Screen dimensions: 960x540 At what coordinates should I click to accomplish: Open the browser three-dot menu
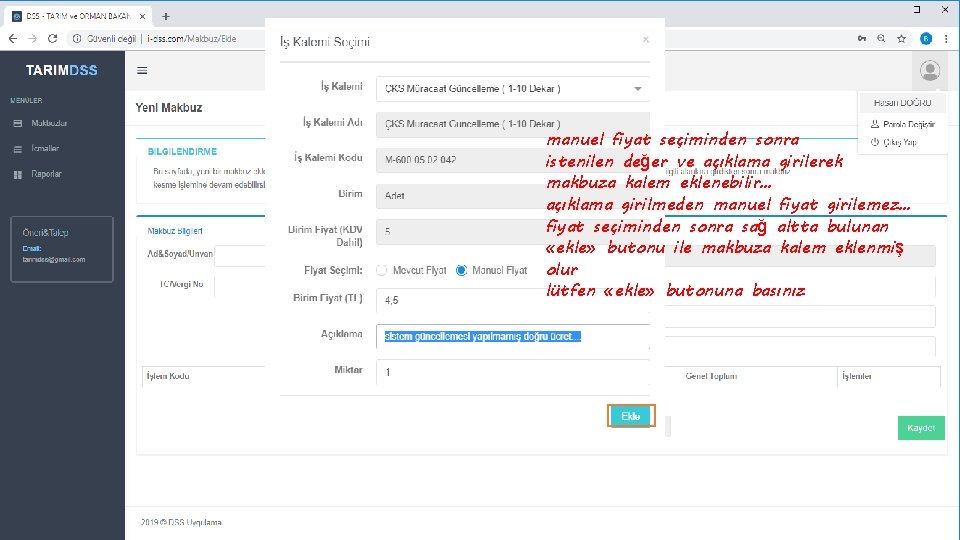click(946, 39)
